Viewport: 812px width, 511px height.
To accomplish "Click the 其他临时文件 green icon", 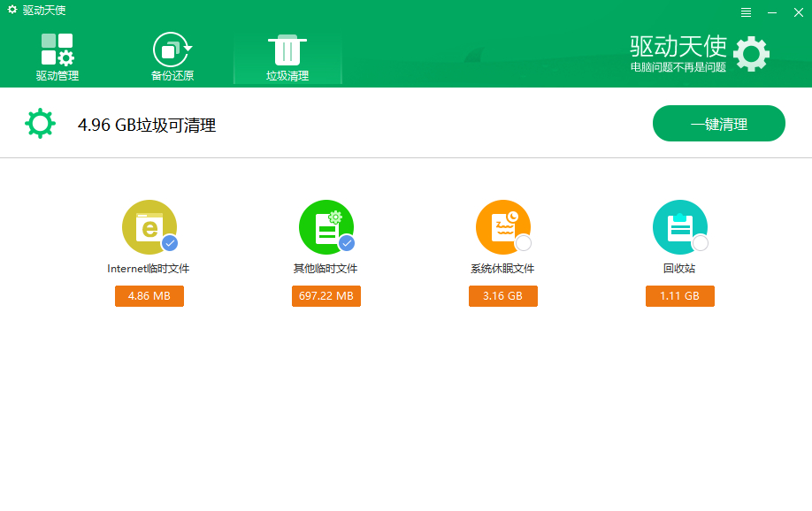I will point(326,227).
